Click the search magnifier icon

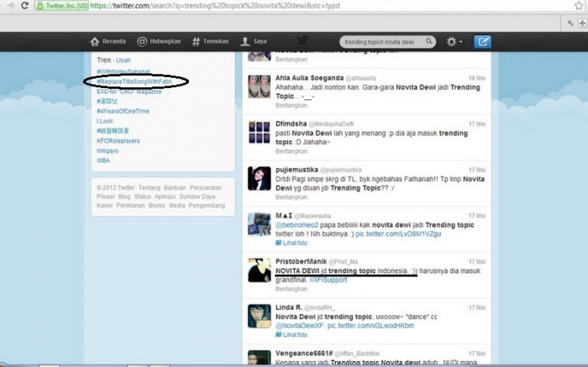click(x=428, y=41)
